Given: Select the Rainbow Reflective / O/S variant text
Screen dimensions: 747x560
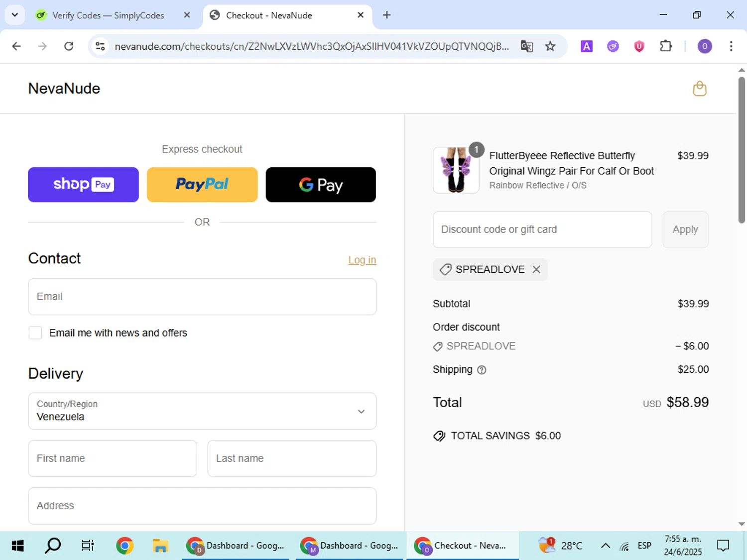Looking at the screenshot, I should point(538,185).
